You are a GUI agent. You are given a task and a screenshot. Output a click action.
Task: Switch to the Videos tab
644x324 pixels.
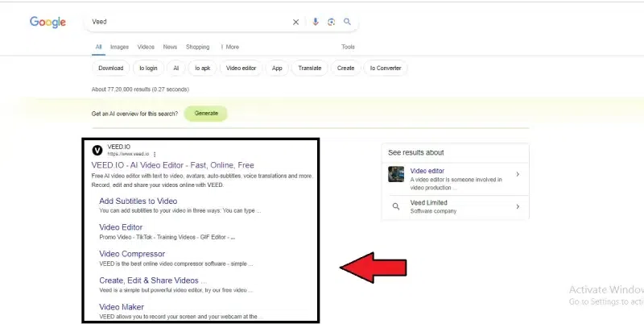pos(146,47)
